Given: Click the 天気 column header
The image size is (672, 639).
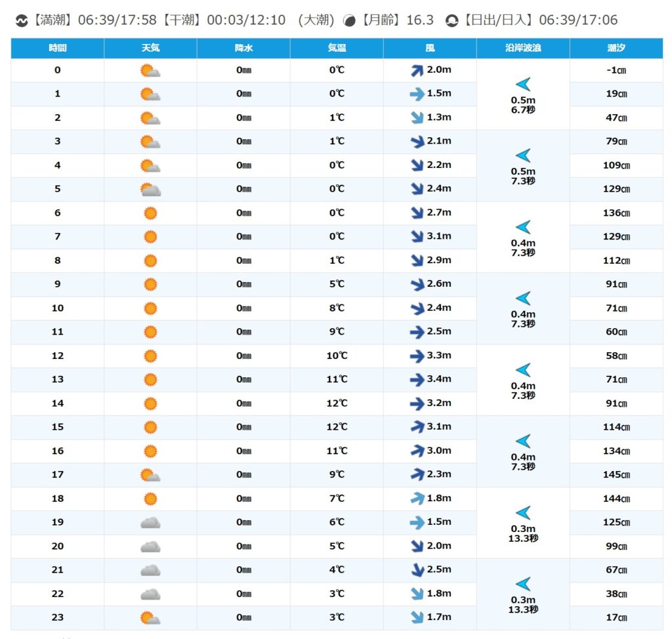Looking at the screenshot, I should coord(150,49).
